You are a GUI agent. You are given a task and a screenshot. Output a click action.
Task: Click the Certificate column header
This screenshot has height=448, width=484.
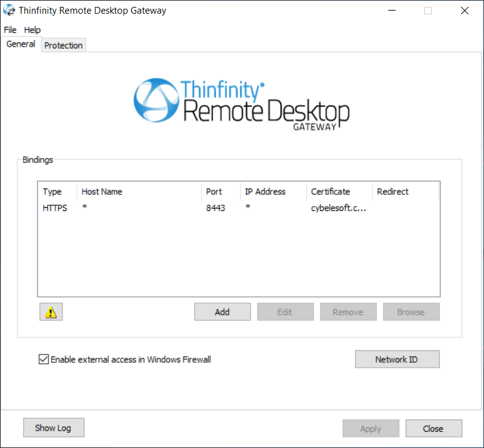(340, 192)
